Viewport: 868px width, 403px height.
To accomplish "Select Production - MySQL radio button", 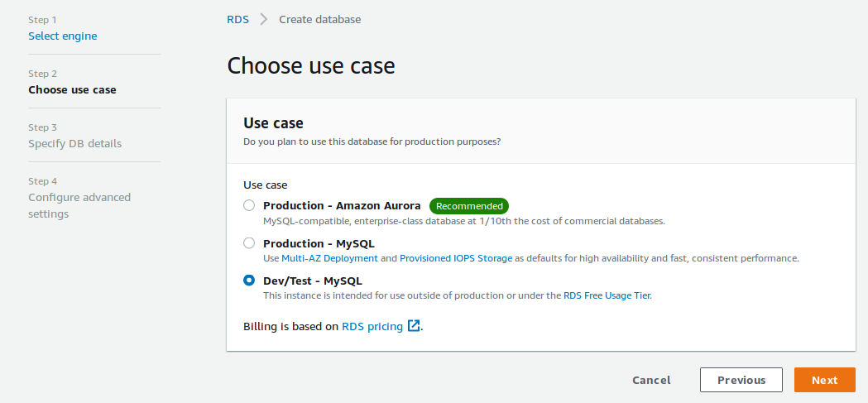I will pyautogui.click(x=249, y=243).
